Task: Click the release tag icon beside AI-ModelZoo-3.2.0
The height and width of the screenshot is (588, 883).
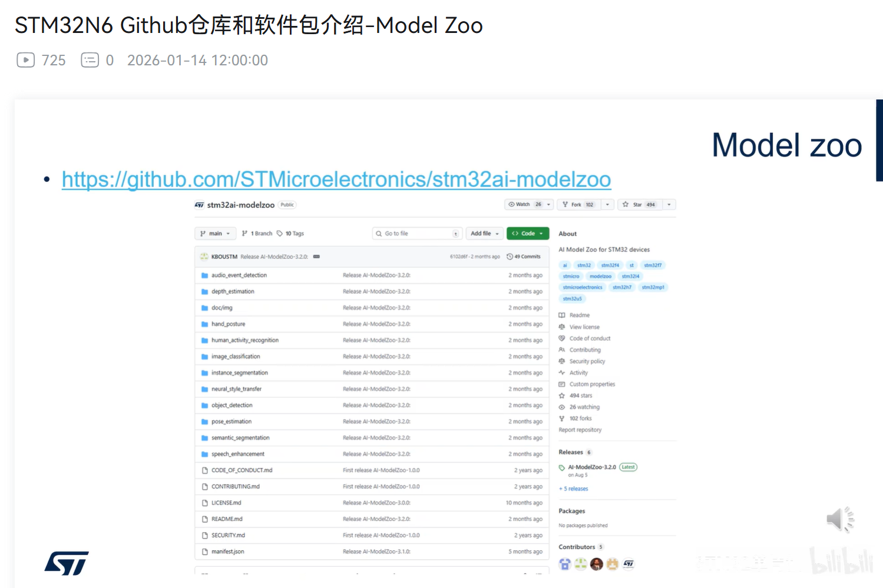Action: (562, 468)
